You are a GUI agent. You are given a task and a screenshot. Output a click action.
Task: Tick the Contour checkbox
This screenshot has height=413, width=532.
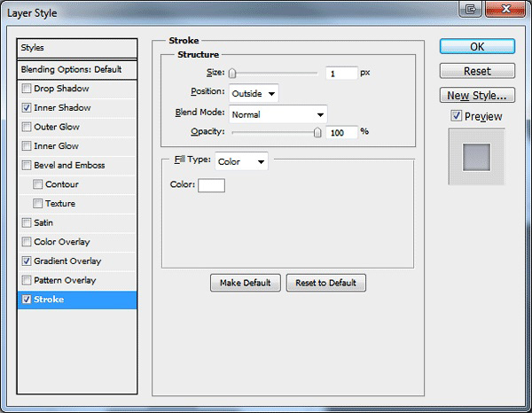37,184
